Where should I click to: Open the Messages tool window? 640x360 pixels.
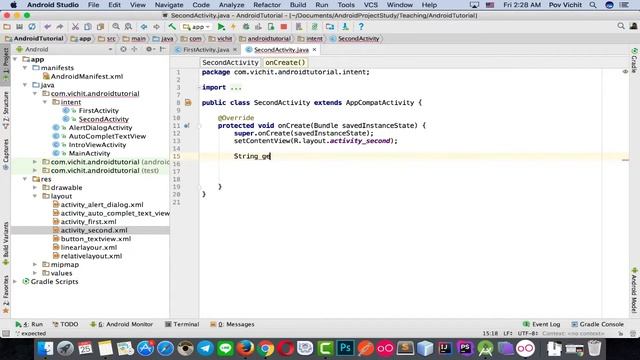click(232, 324)
